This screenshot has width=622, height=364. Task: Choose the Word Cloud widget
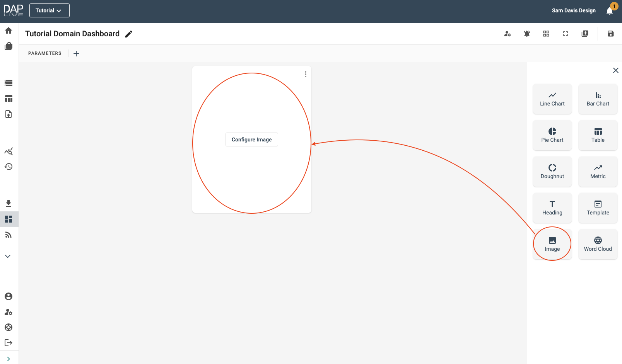pyautogui.click(x=598, y=244)
